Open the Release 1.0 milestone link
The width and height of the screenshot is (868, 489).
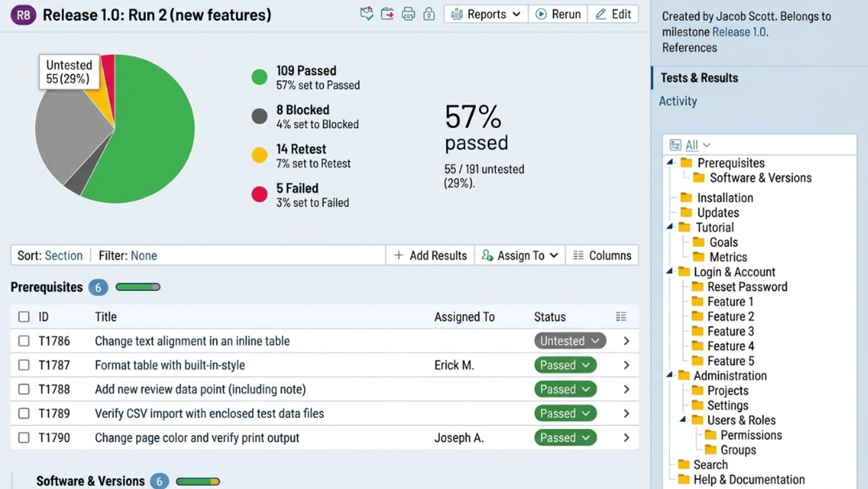coord(739,32)
